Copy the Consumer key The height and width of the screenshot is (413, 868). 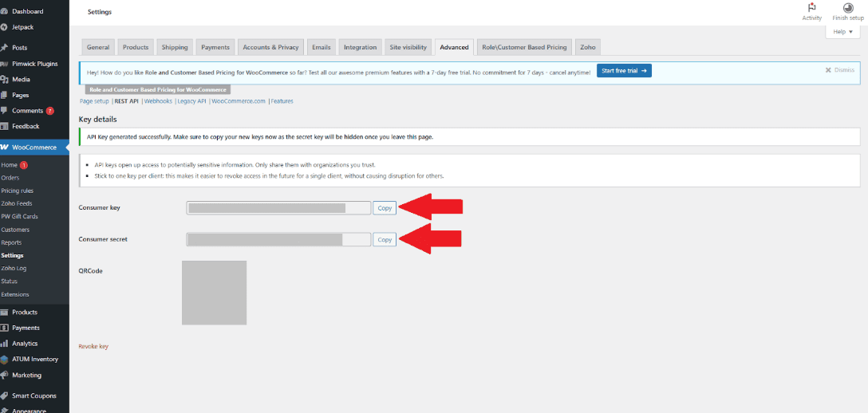pos(385,208)
